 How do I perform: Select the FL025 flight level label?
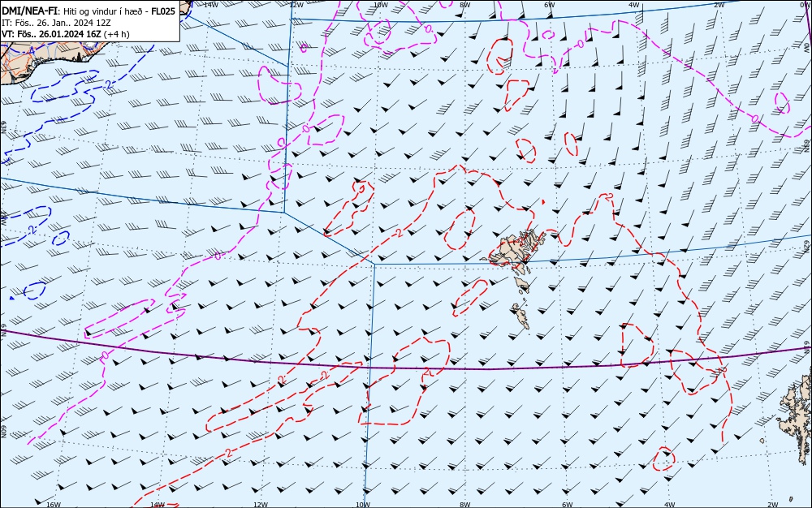(x=163, y=11)
